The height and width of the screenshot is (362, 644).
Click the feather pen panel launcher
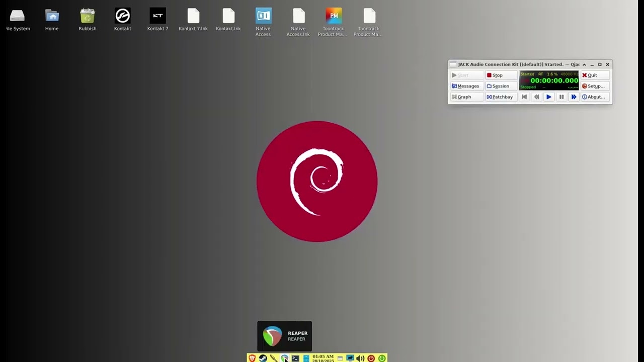(x=273, y=358)
